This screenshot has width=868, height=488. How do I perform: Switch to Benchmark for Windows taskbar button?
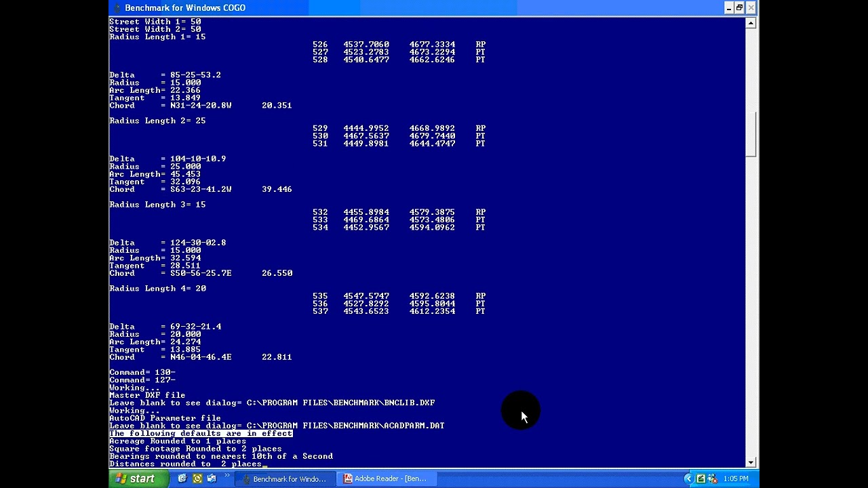tap(284, 479)
